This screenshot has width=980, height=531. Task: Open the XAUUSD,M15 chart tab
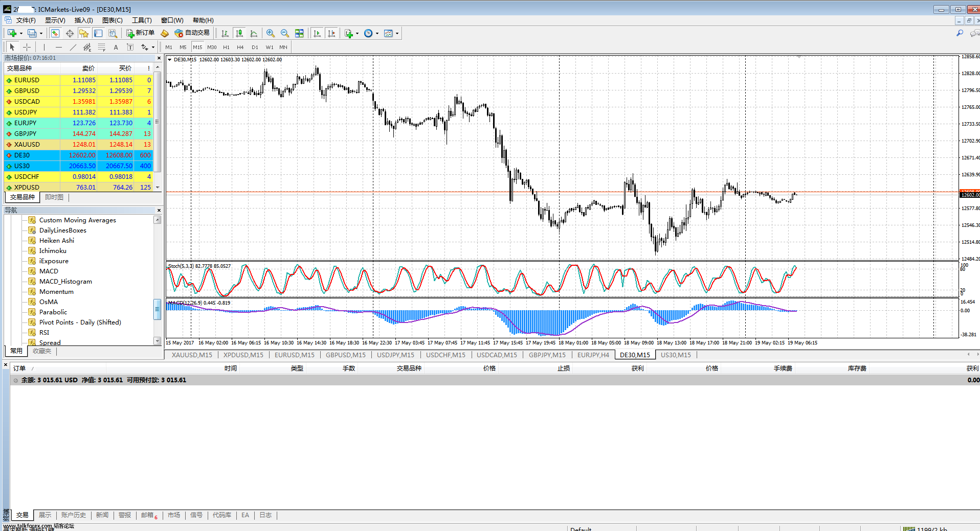(x=192, y=355)
